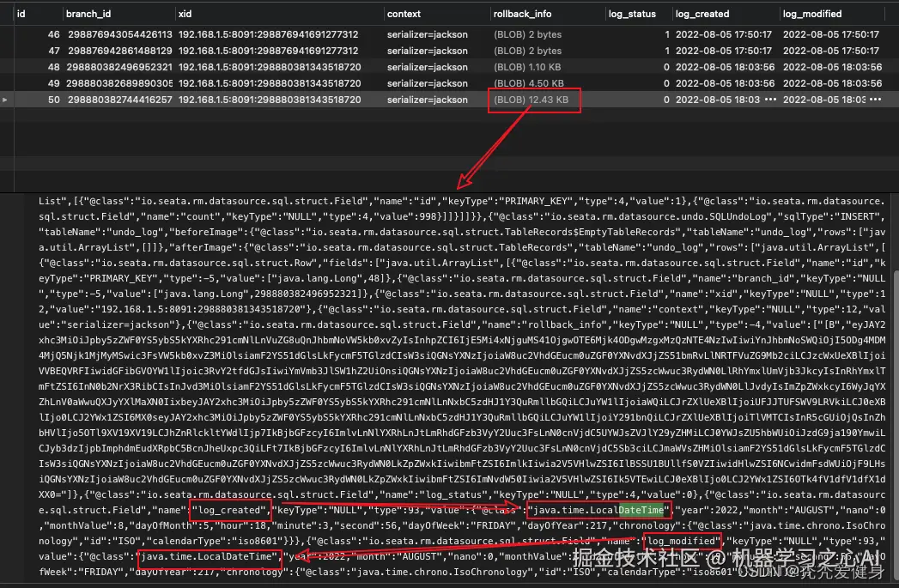Click the log_modified column header
This screenshot has height=588, width=899.
812,14
